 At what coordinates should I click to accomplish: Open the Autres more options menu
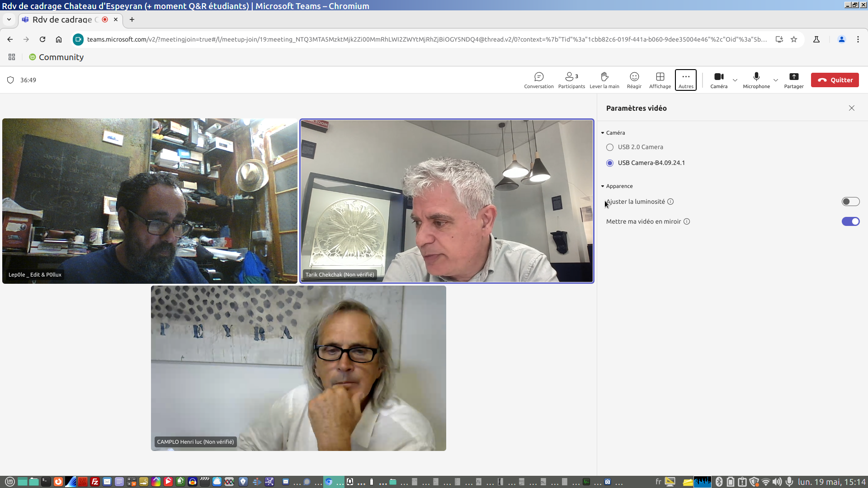[685, 80]
